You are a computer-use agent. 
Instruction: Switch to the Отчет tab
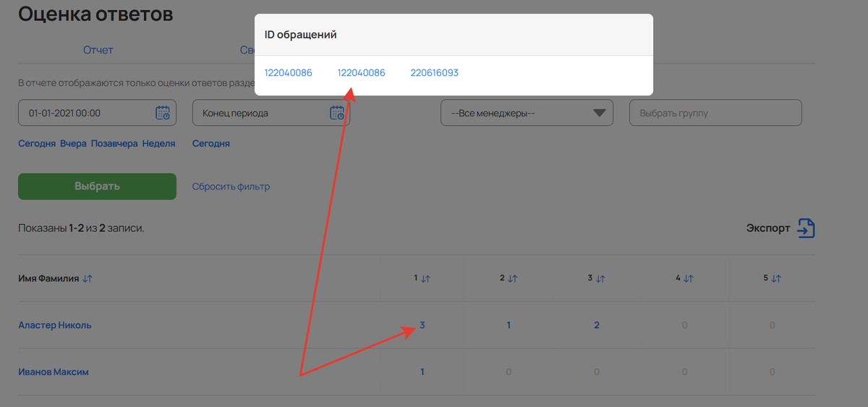pyautogui.click(x=98, y=50)
